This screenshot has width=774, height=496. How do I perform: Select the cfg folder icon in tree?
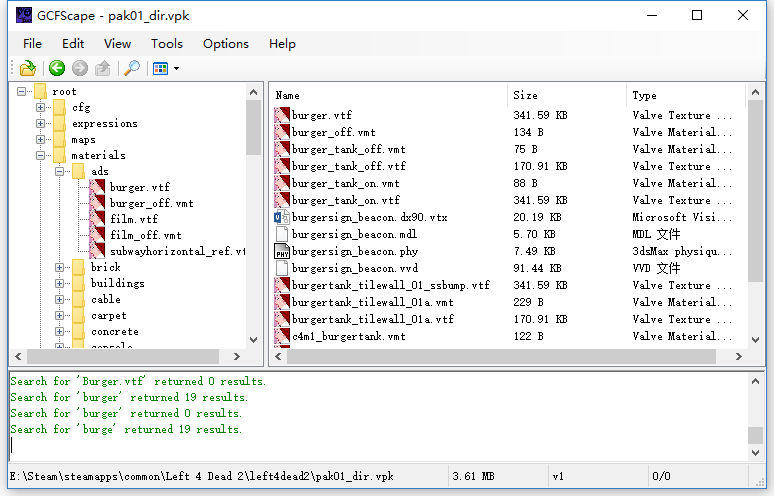[59, 107]
